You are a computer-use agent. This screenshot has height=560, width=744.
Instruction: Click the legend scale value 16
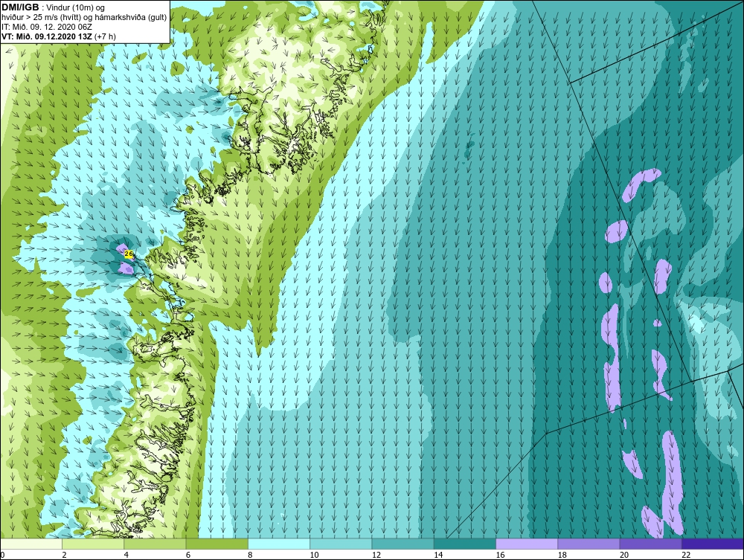tap(501, 556)
